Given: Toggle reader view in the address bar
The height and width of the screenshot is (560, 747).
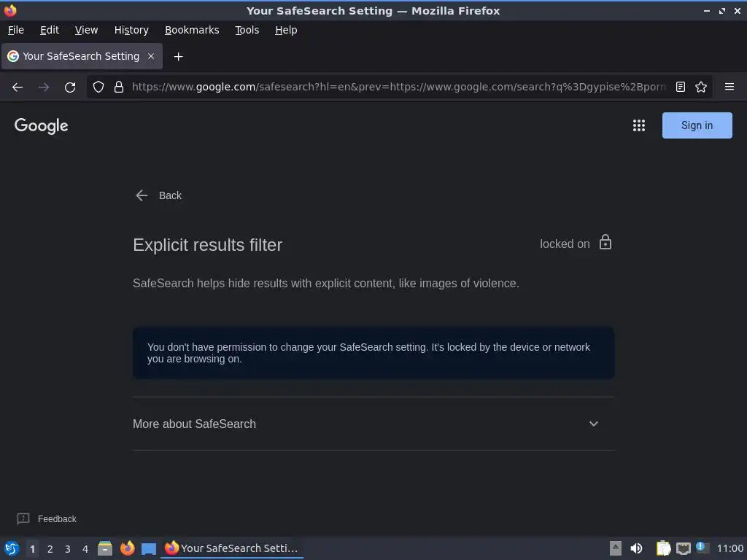Looking at the screenshot, I should pyautogui.click(x=681, y=87).
